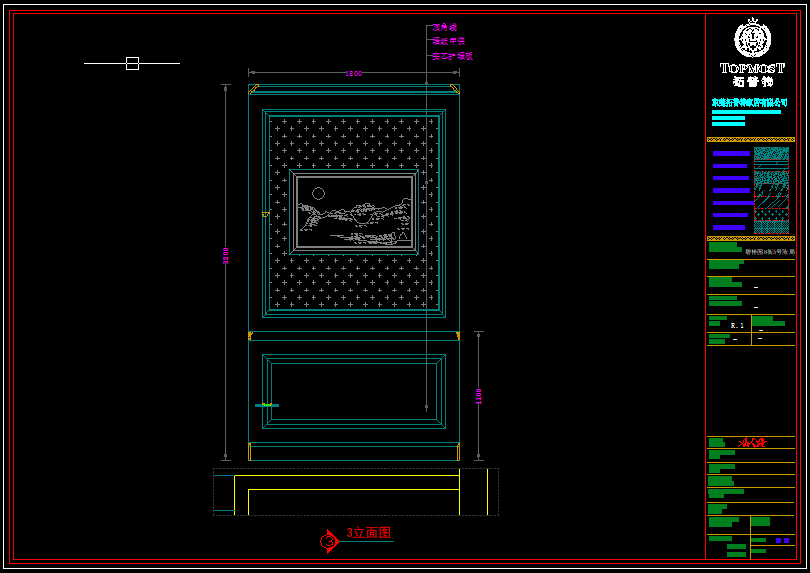Screen dimensions: 810x573
Task: Select the empty lower cabinet panel
Action: 354,391
